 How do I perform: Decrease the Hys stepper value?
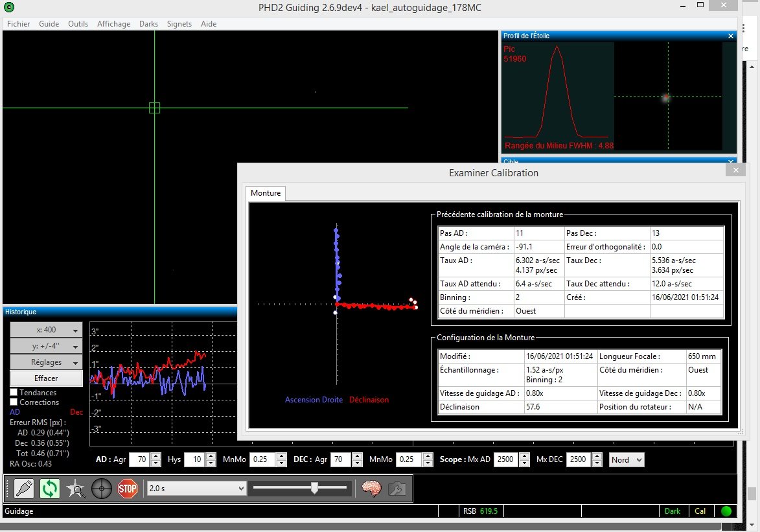coord(211,463)
